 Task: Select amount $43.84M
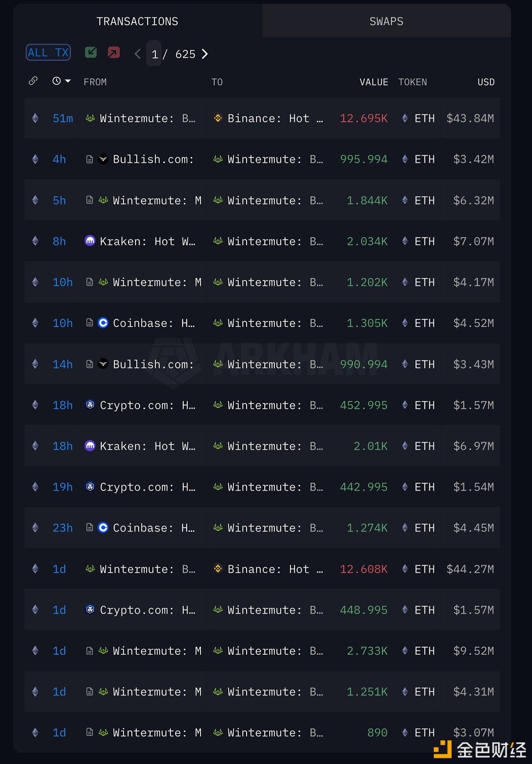(470, 119)
